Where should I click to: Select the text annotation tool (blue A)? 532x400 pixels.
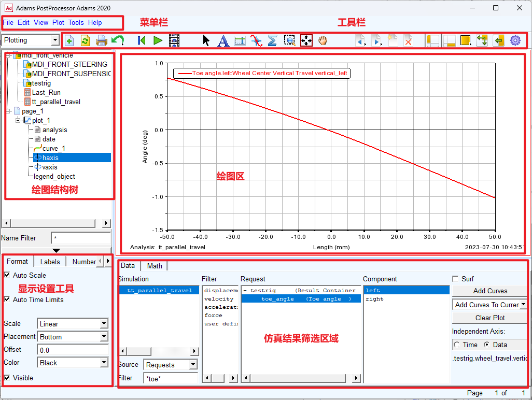click(223, 40)
